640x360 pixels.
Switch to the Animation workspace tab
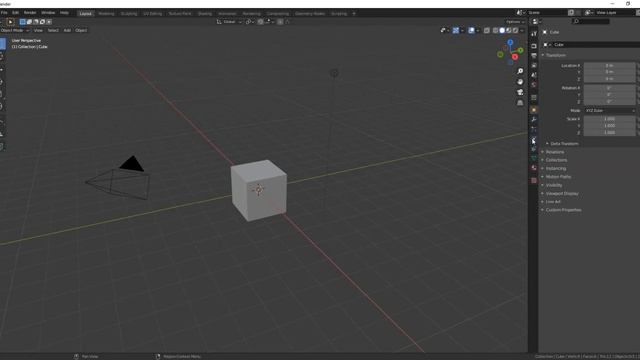[x=227, y=13]
